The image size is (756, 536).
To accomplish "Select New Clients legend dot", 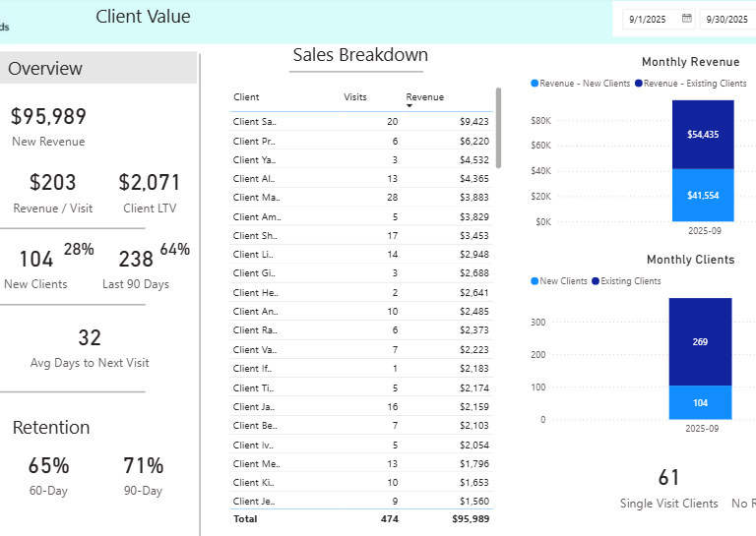I will [535, 281].
